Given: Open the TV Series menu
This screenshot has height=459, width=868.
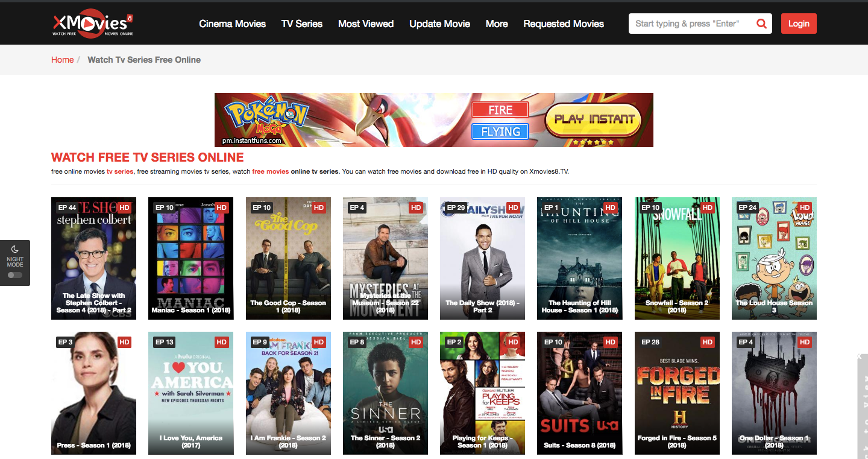Looking at the screenshot, I should coord(301,24).
